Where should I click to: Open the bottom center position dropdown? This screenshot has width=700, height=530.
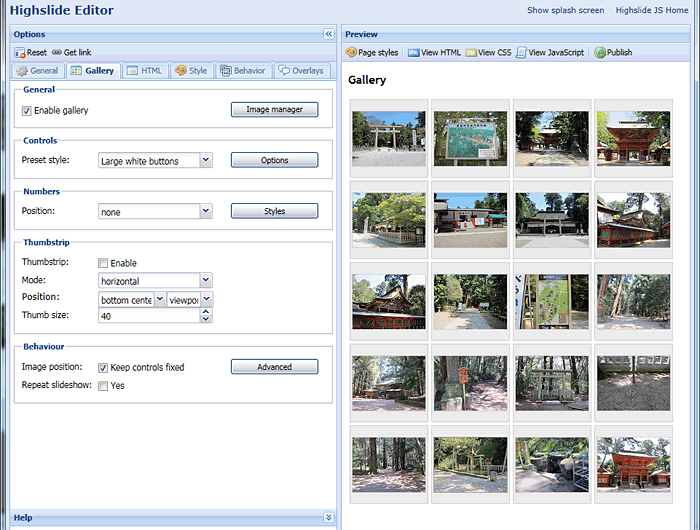160,299
